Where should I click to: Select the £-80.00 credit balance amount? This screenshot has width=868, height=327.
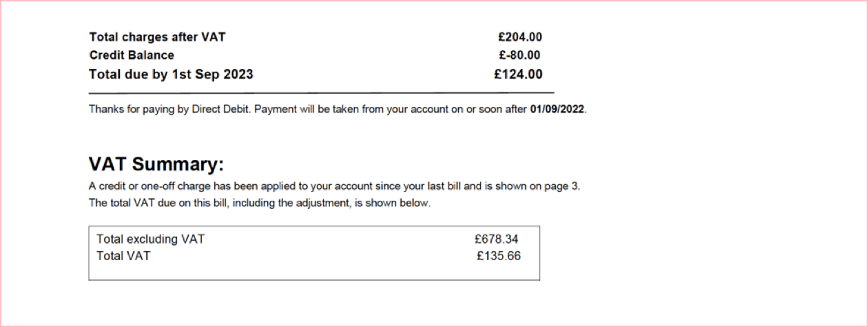(x=519, y=55)
